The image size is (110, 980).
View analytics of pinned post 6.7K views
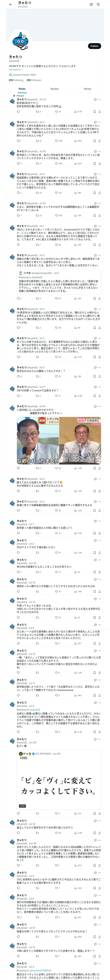(x=78, y=111)
